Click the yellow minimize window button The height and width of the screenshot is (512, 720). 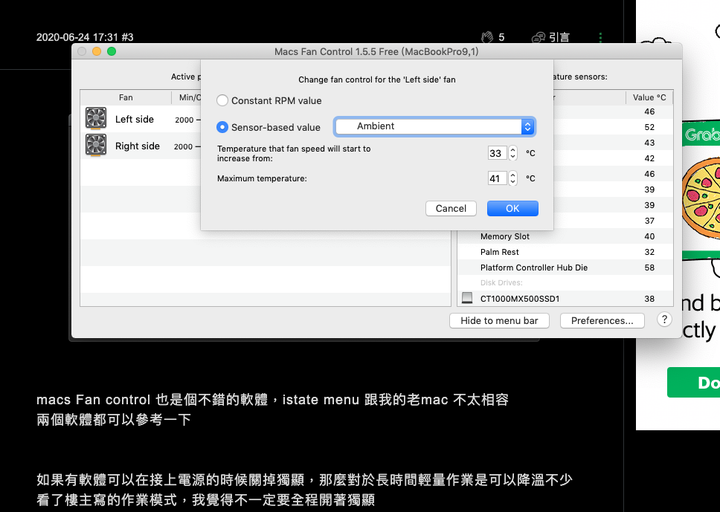coord(96,51)
